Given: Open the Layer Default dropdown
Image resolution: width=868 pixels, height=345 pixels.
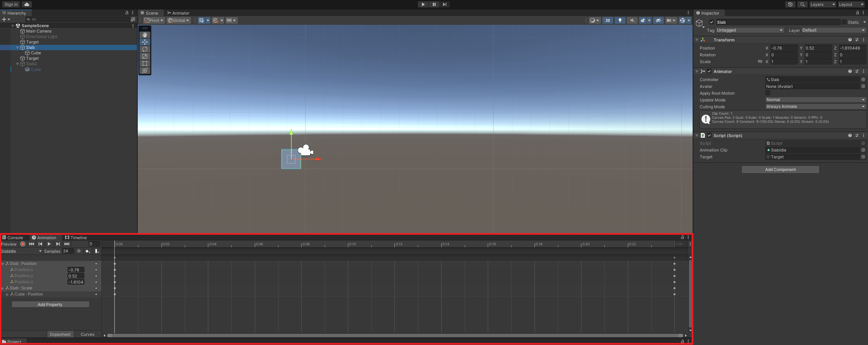Looking at the screenshot, I should [x=833, y=30].
